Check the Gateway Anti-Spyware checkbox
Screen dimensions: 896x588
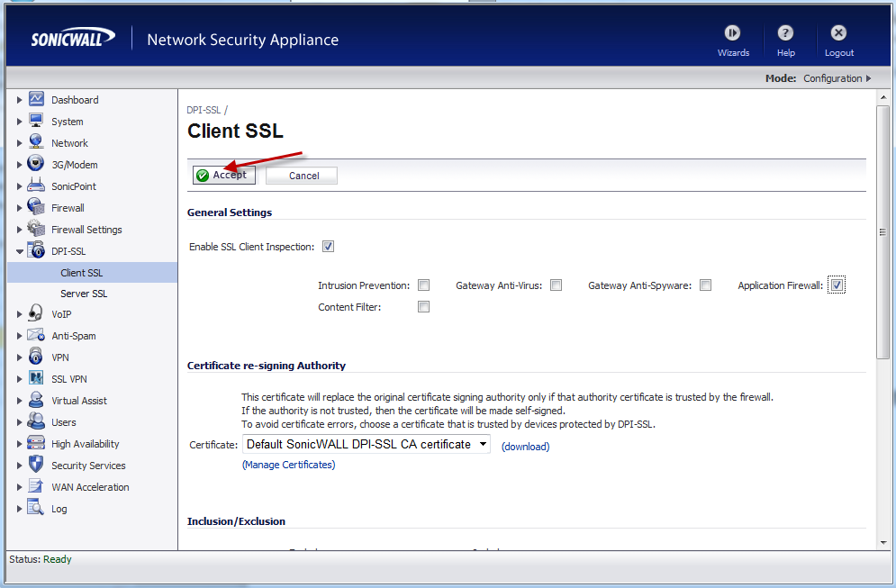[x=706, y=285]
